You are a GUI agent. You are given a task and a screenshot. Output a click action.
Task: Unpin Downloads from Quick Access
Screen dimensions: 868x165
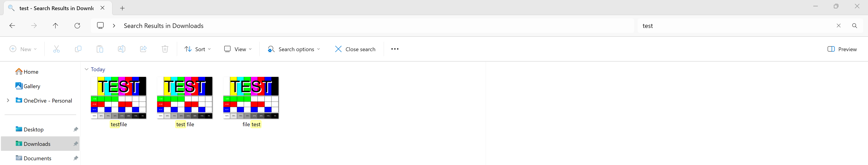76,144
